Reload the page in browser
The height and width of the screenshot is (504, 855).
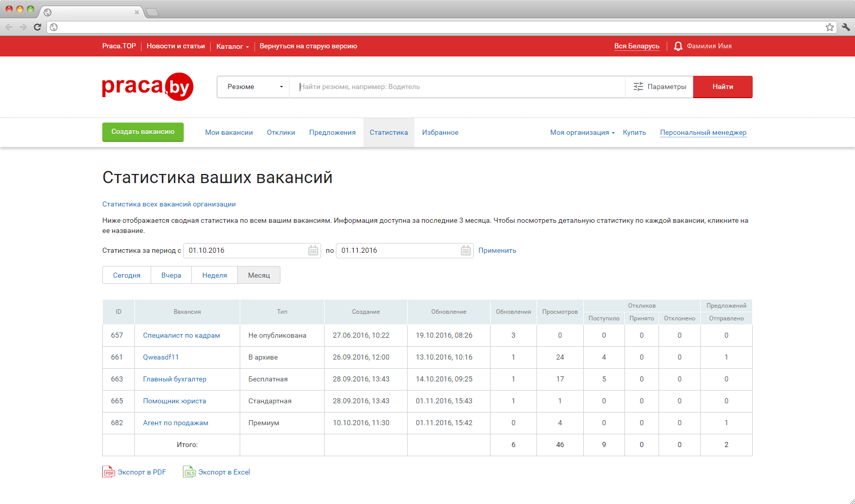tap(37, 27)
